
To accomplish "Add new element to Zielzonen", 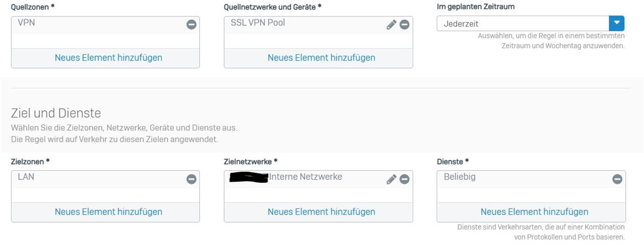I will pyautogui.click(x=108, y=212).
